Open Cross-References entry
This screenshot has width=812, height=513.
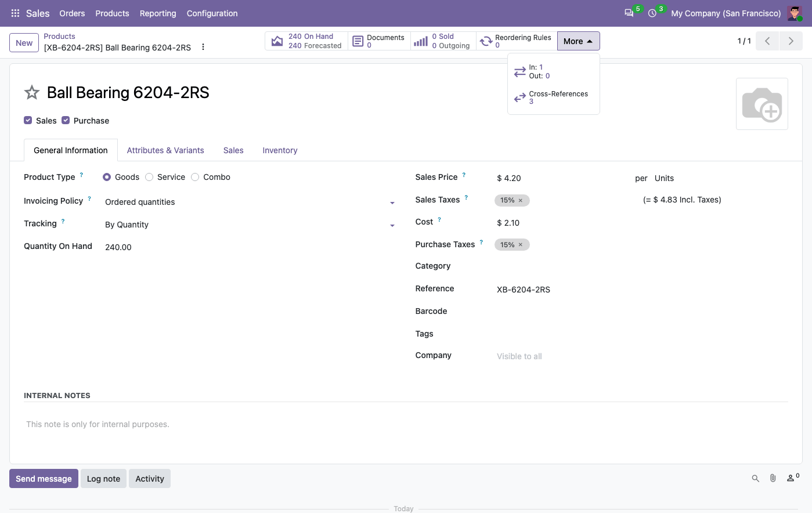point(554,97)
